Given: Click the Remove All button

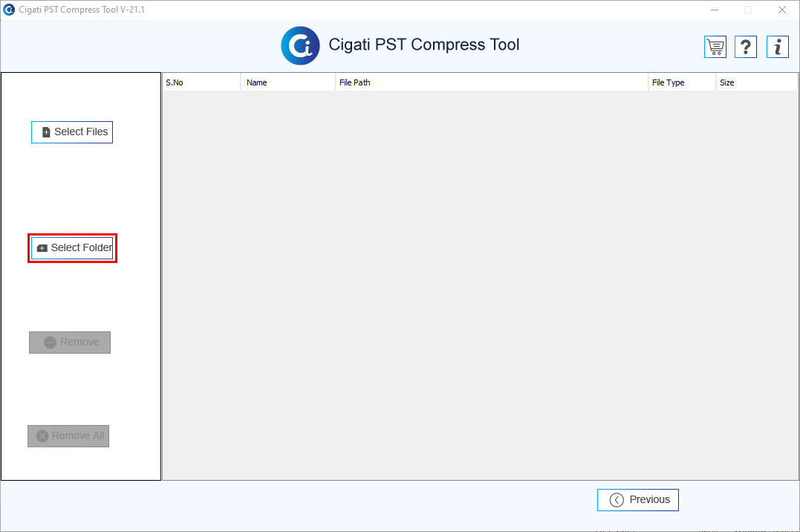Looking at the screenshot, I should click(x=68, y=436).
